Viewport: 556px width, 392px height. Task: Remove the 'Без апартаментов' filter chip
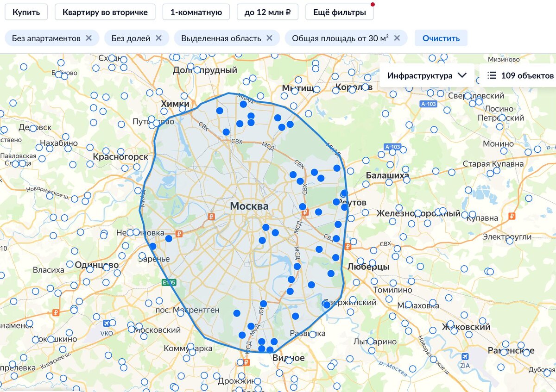click(89, 38)
